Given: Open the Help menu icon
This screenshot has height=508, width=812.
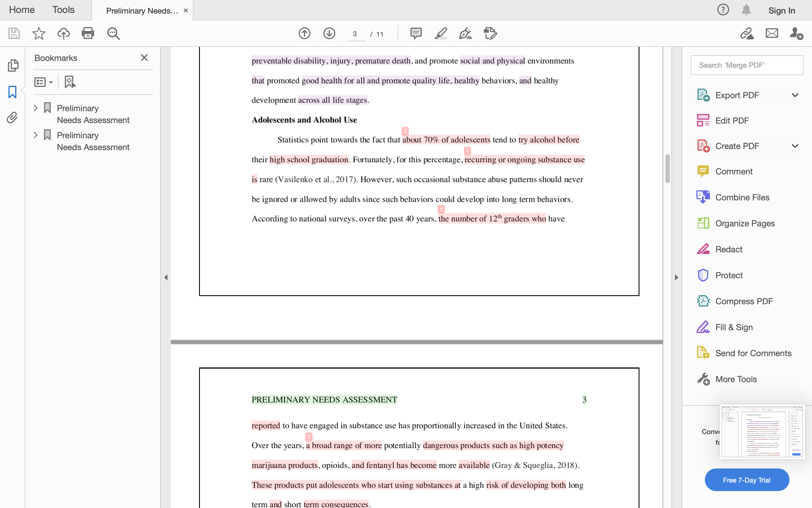Looking at the screenshot, I should point(723,10).
